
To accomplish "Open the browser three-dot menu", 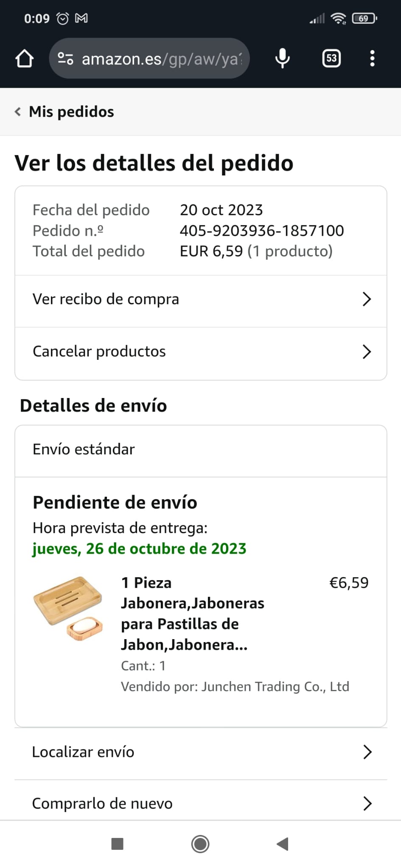I will point(372,58).
